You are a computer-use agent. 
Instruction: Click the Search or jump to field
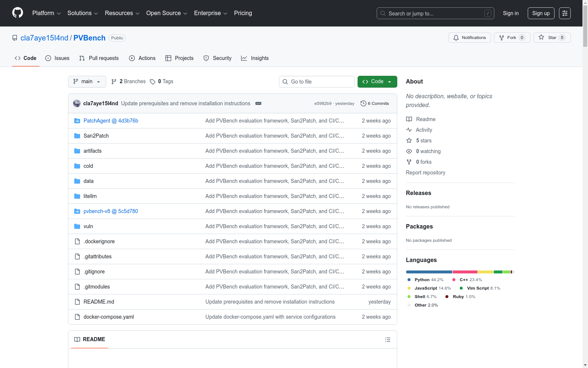pyautogui.click(x=435, y=13)
